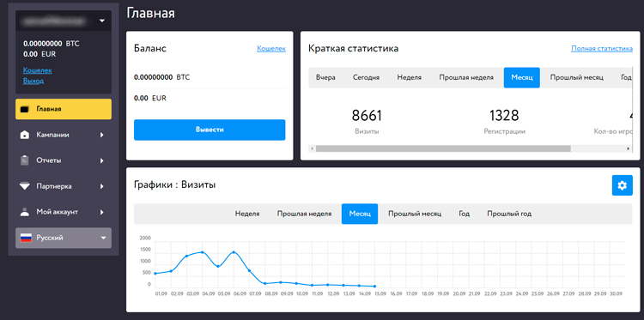
Task: Click the Вывести withdraw button
Action: point(210,130)
